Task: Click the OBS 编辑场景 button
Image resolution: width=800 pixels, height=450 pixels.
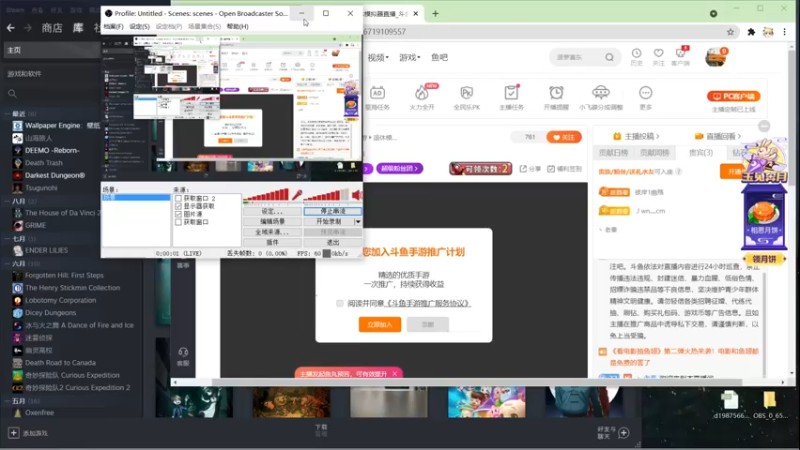Action: pos(272,221)
